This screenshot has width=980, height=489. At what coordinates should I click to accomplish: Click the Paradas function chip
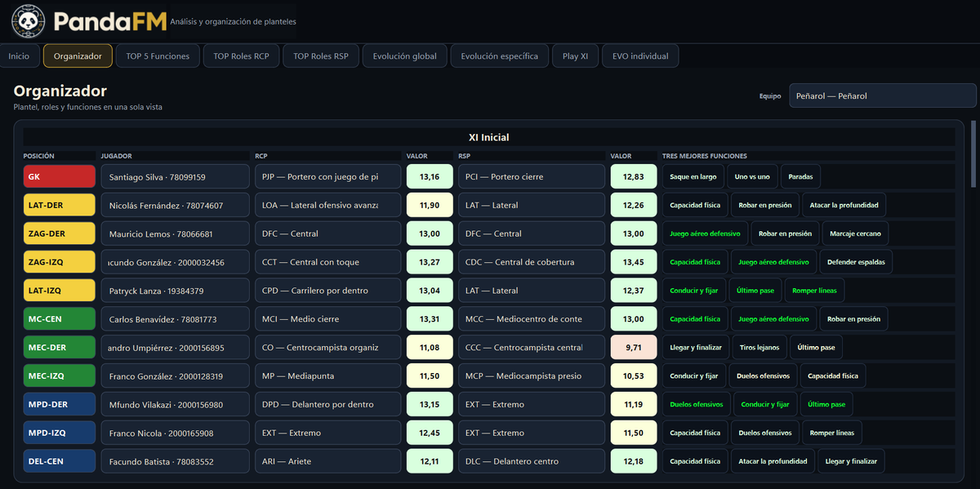click(x=801, y=177)
